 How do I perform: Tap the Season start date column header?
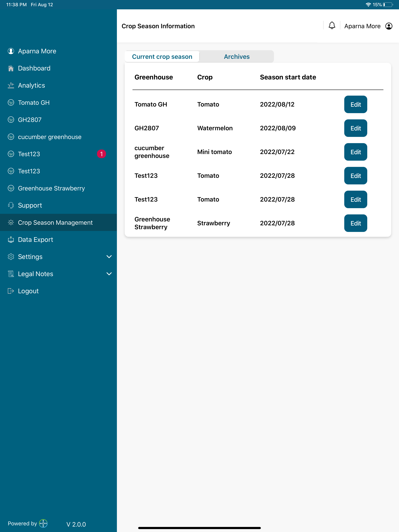pos(288,77)
